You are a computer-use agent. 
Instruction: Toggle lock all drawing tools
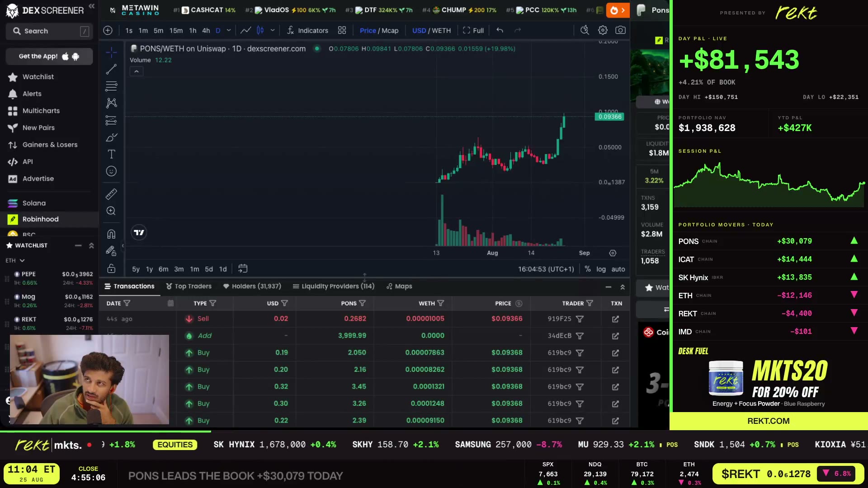click(111, 268)
